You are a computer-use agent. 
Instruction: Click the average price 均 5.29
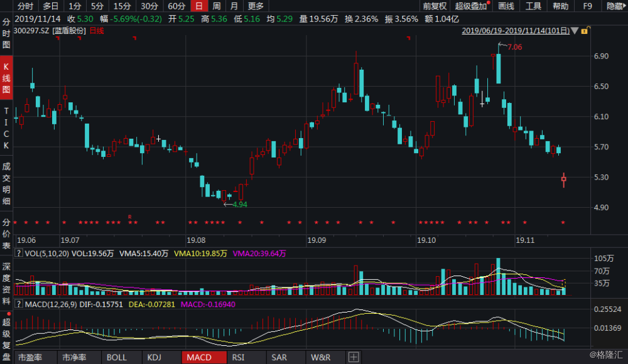279,19
